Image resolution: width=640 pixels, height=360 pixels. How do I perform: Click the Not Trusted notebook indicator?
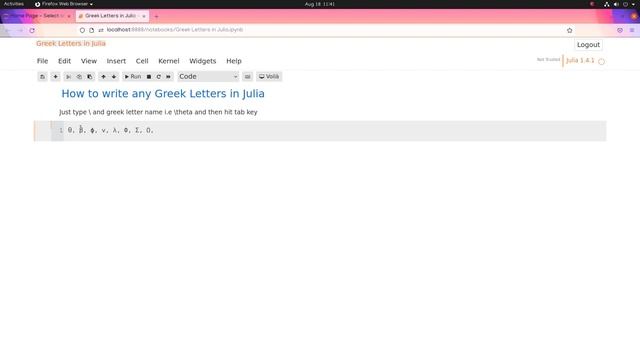[548, 60]
